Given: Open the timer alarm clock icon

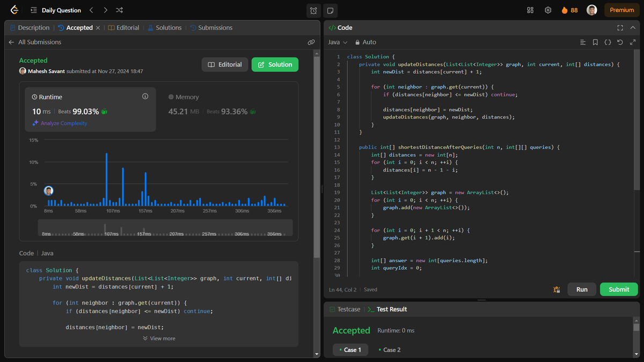Looking at the screenshot, I should click(313, 10).
